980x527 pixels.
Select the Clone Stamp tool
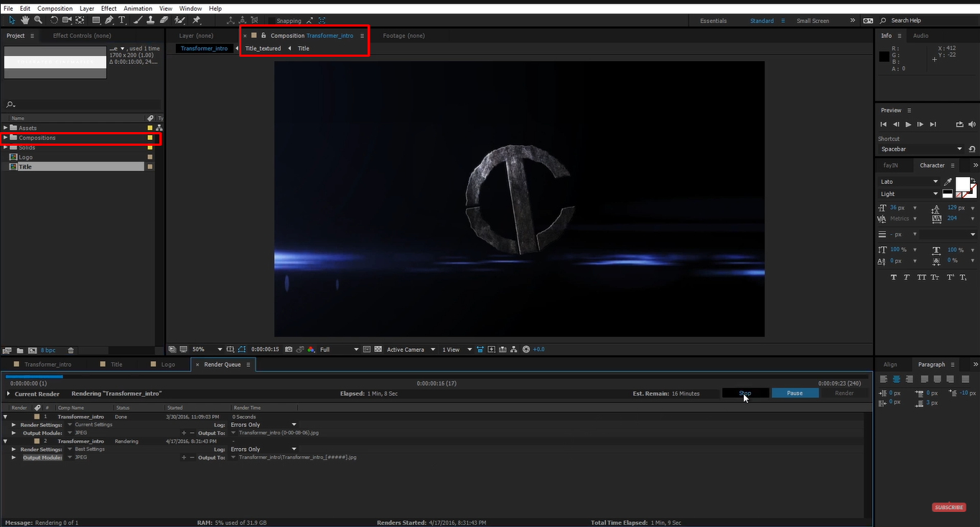pos(149,20)
